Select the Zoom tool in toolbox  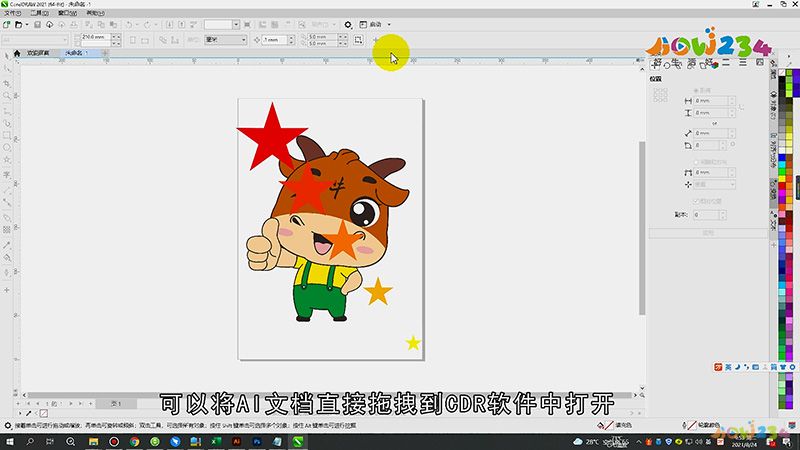click(x=7, y=95)
